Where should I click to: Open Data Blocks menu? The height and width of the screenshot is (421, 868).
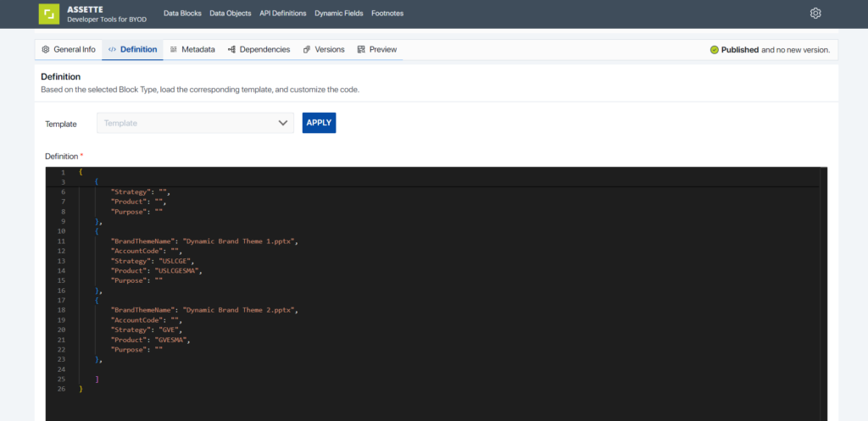[x=183, y=14]
